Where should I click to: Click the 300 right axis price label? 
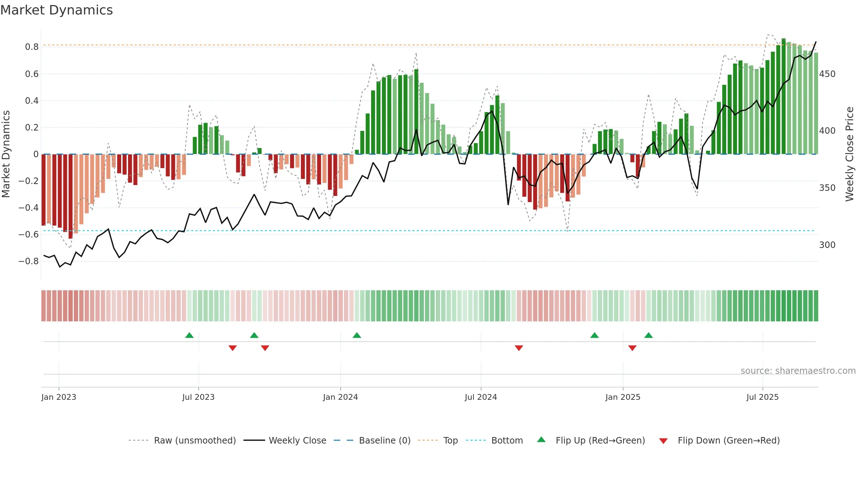point(827,245)
